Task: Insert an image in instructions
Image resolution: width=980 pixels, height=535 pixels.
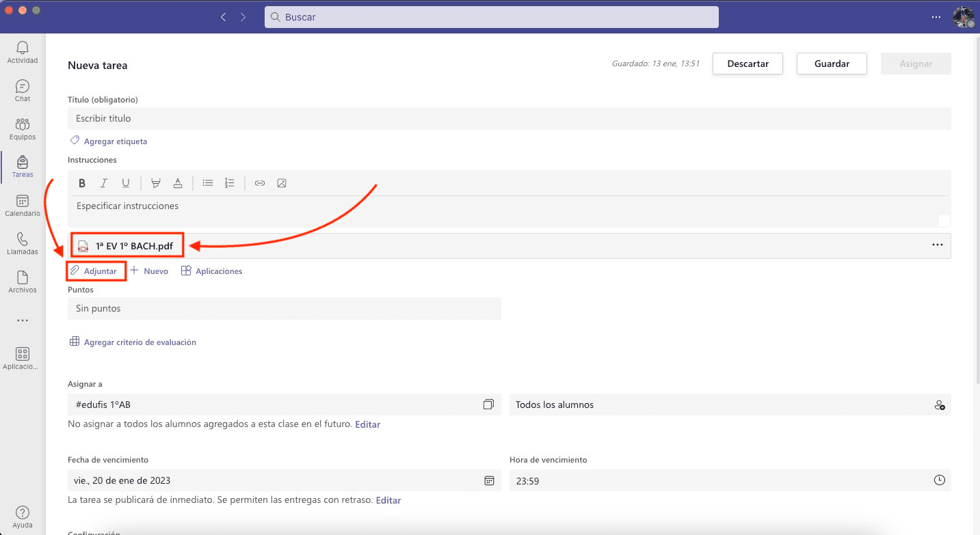Action: pyautogui.click(x=282, y=183)
